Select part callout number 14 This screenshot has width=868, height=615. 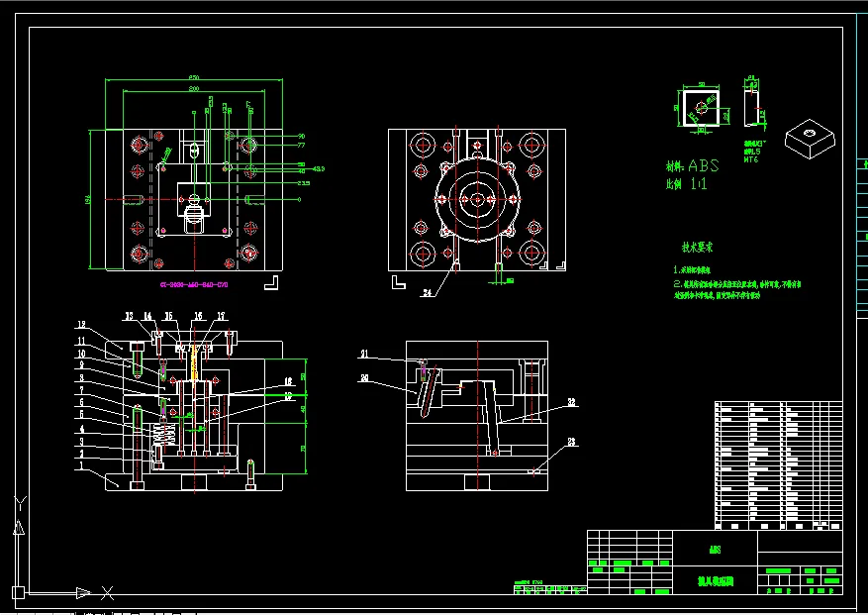click(147, 316)
